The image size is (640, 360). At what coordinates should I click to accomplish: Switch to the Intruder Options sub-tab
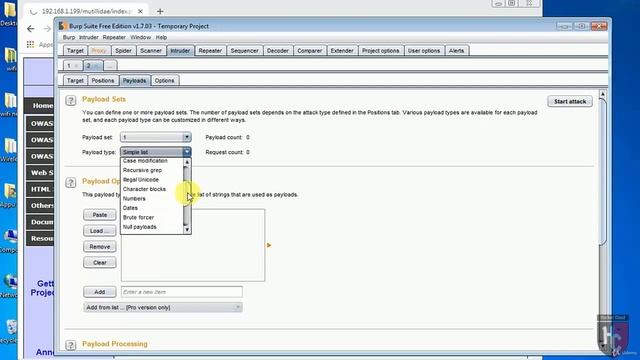click(164, 81)
